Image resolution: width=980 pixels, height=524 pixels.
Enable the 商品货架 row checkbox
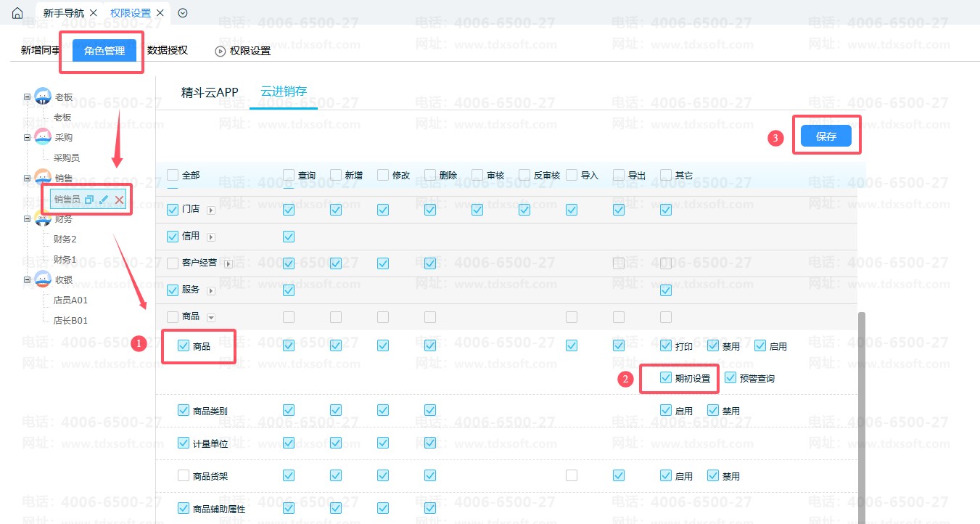click(184, 476)
